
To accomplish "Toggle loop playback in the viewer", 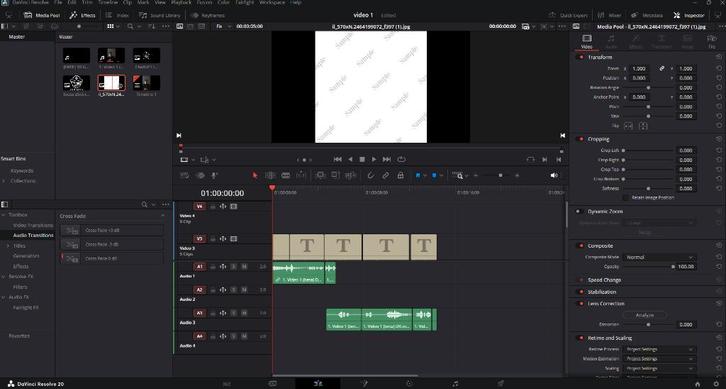I will tap(401, 159).
